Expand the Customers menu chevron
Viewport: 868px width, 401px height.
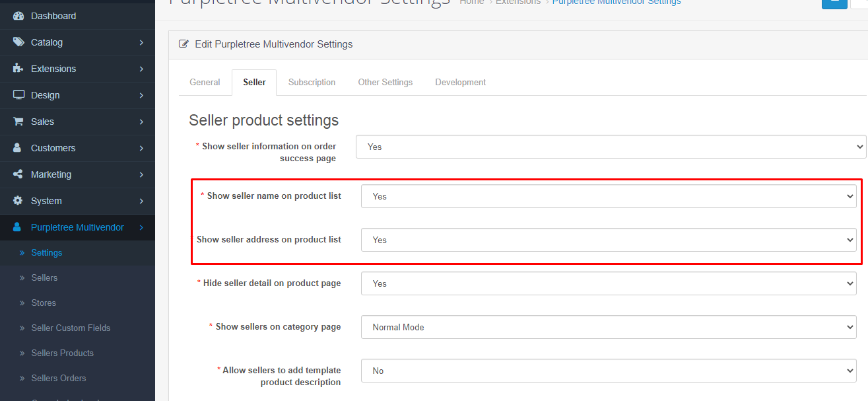point(141,148)
